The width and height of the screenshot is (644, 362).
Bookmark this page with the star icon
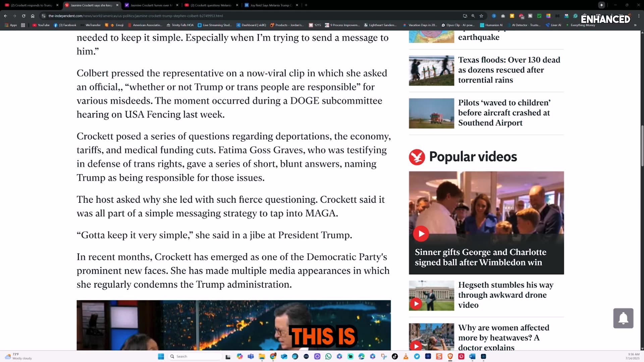point(481,16)
